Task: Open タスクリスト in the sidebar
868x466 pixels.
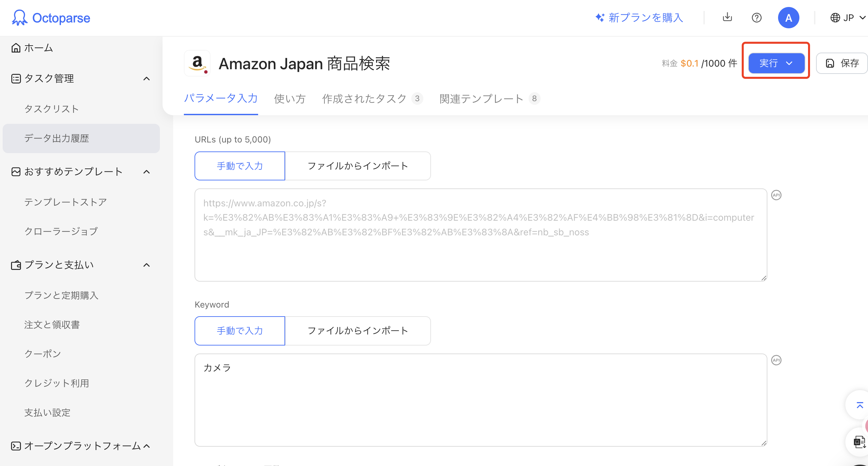Action: click(x=51, y=109)
